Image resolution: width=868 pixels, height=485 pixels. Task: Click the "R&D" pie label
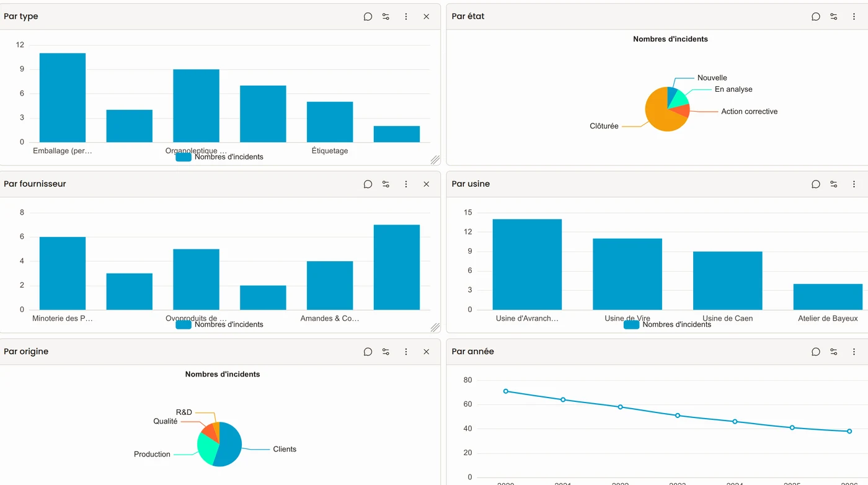(x=184, y=412)
